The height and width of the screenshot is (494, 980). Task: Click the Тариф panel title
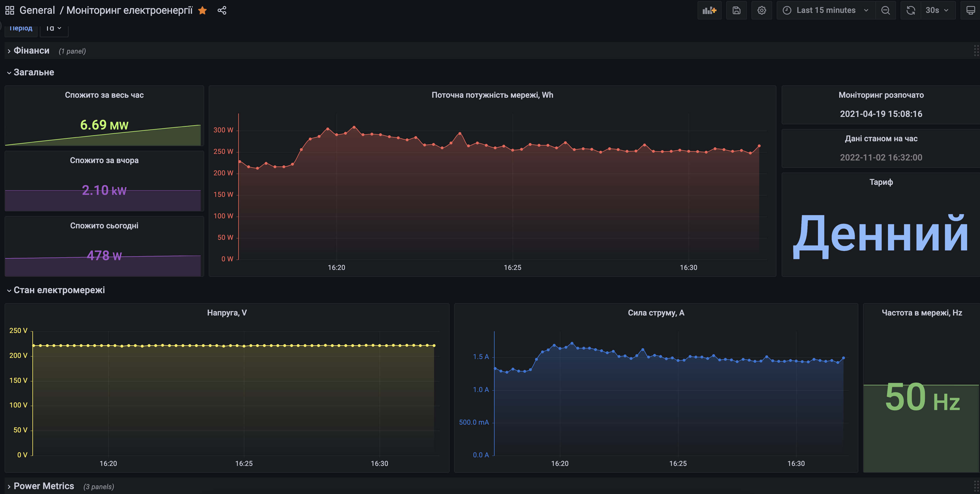[x=881, y=182]
